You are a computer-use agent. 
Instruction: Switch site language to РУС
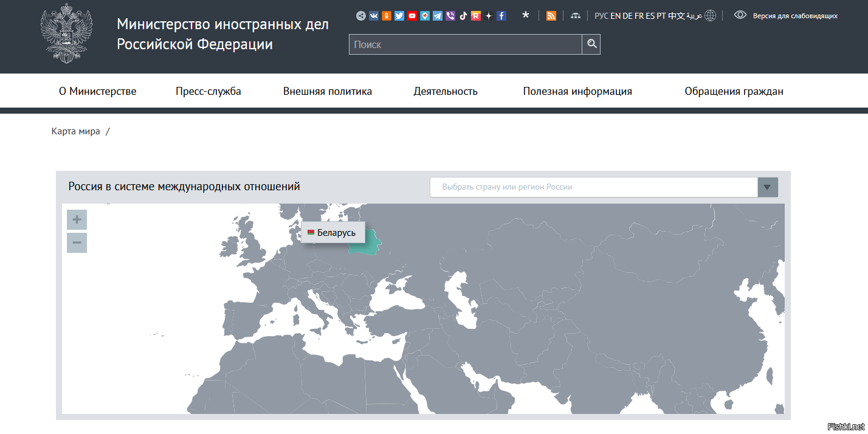click(x=602, y=16)
